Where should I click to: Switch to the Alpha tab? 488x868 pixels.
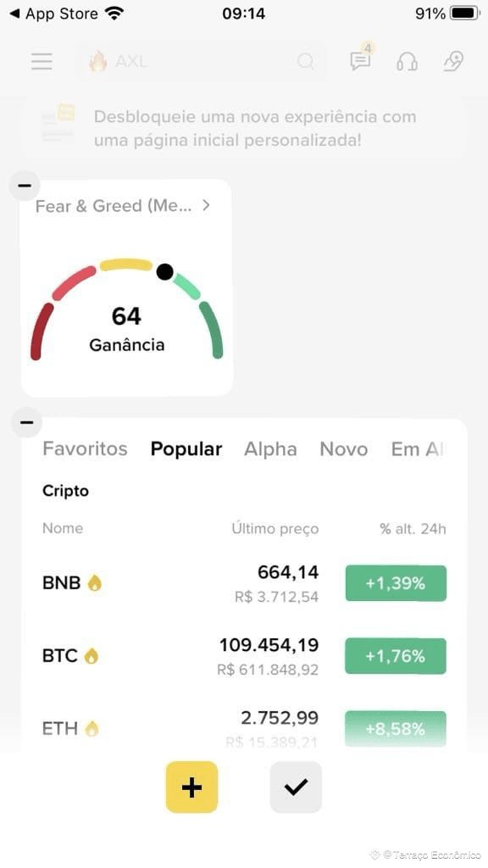click(270, 449)
